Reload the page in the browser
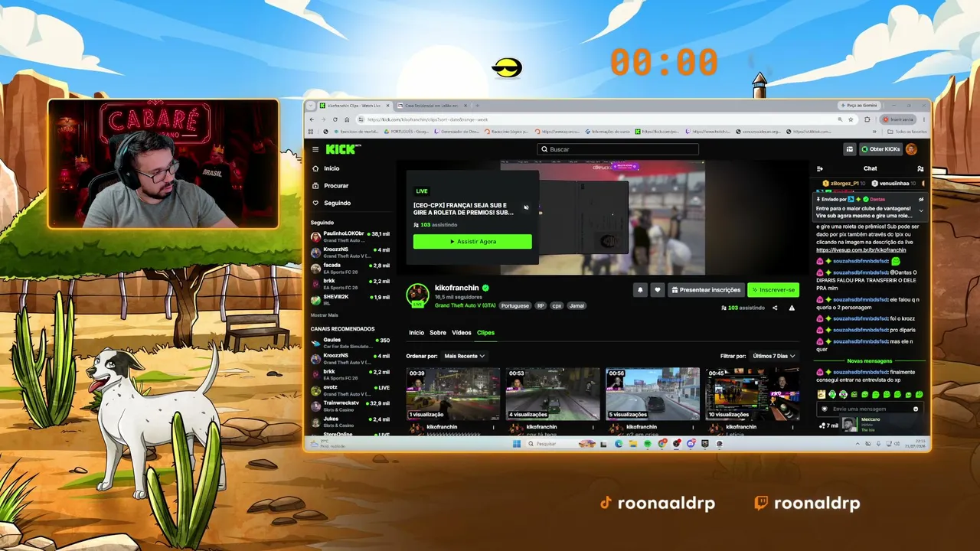 [335, 119]
